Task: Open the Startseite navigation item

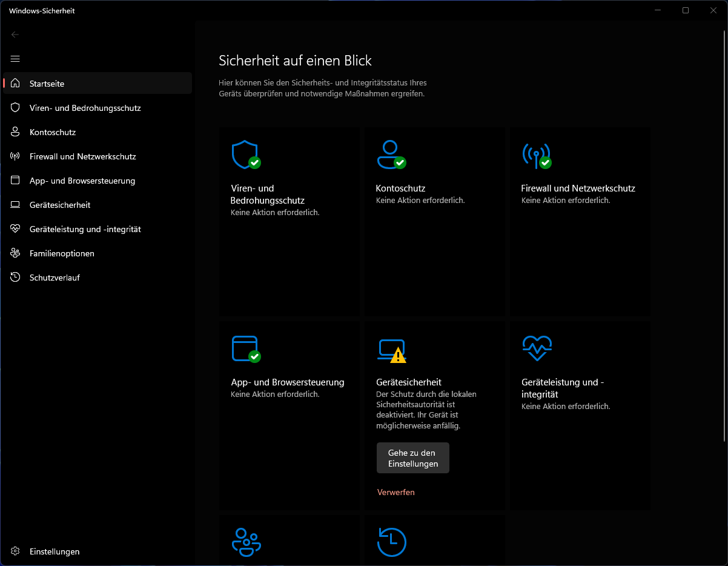Action: point(98,83)
